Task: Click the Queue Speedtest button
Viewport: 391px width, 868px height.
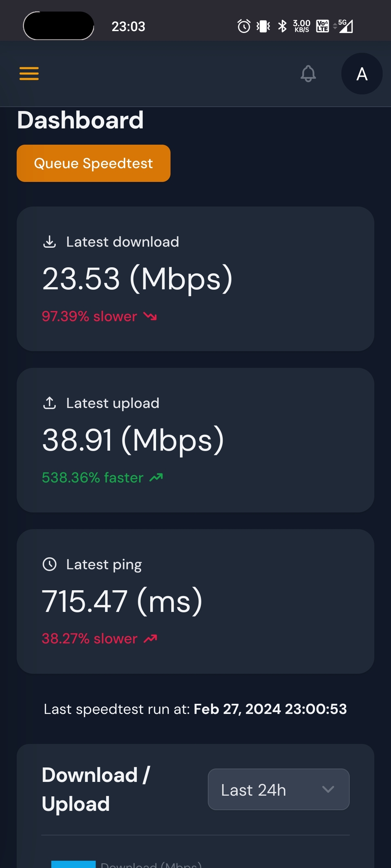Action: pos(93,163)
